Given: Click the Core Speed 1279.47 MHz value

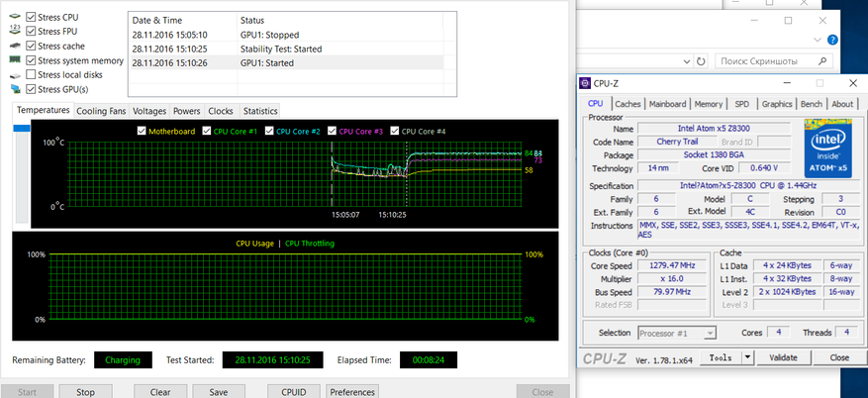Looking at the screenshot, I should (x=673, y=265).
